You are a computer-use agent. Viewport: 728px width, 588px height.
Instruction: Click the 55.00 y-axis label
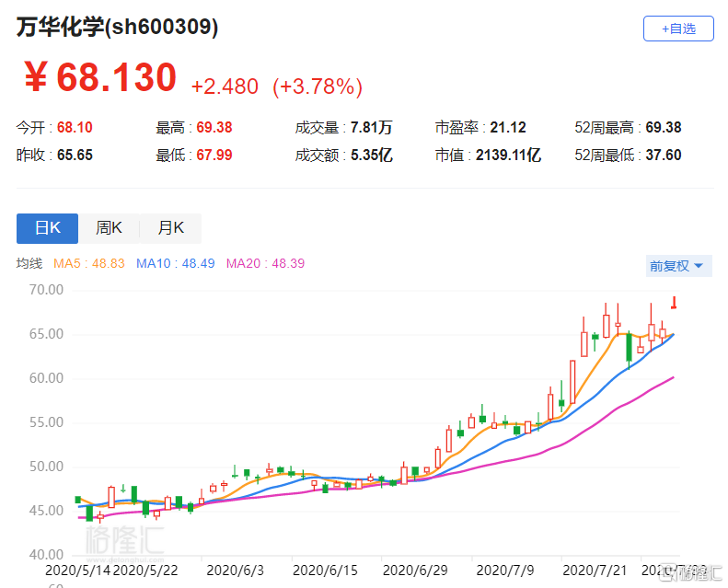pyautogui.click(x=46, y=422)
